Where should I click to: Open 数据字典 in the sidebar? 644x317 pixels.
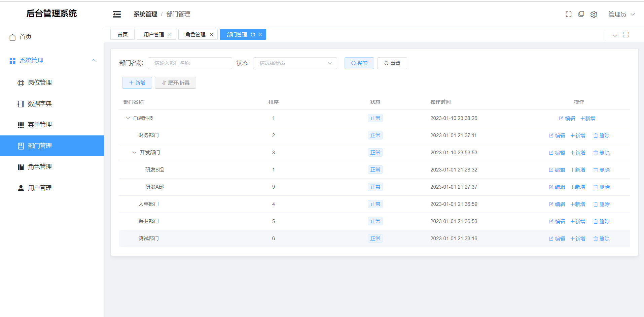[52, 104]
